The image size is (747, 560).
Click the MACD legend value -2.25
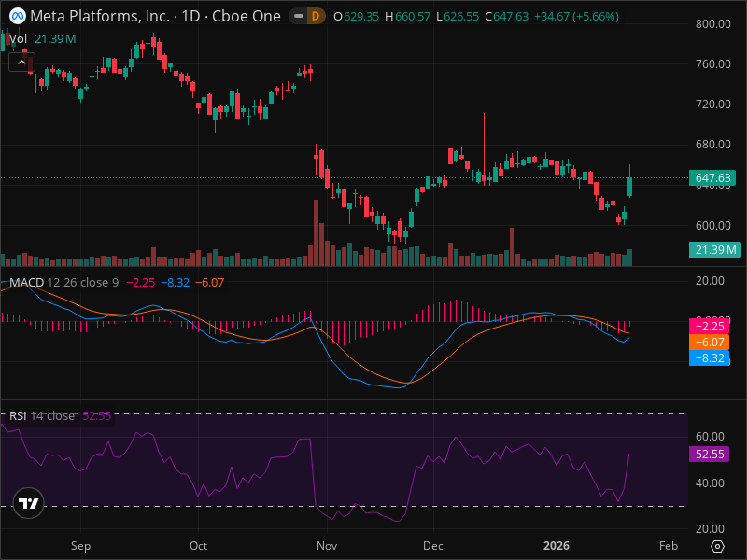(141, 283)
